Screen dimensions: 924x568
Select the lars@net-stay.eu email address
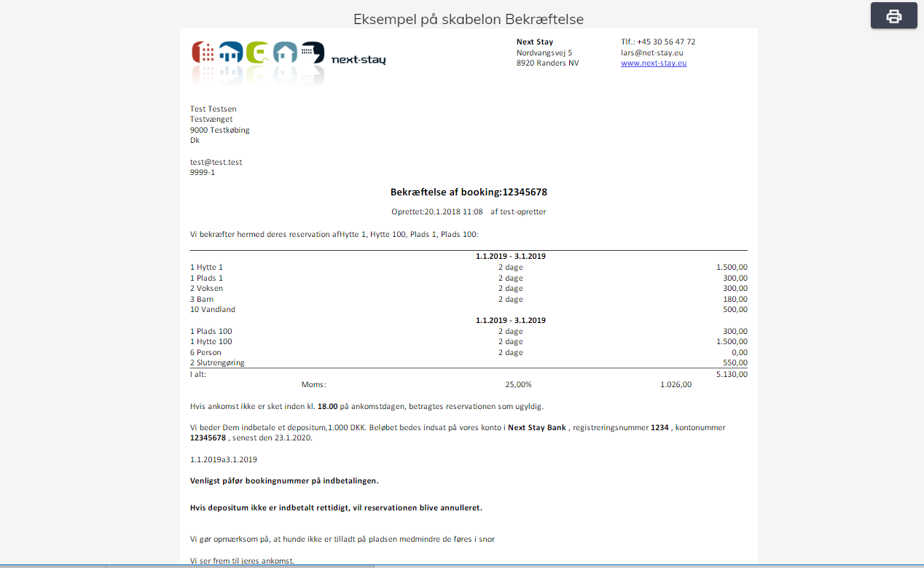click(652, 52)
